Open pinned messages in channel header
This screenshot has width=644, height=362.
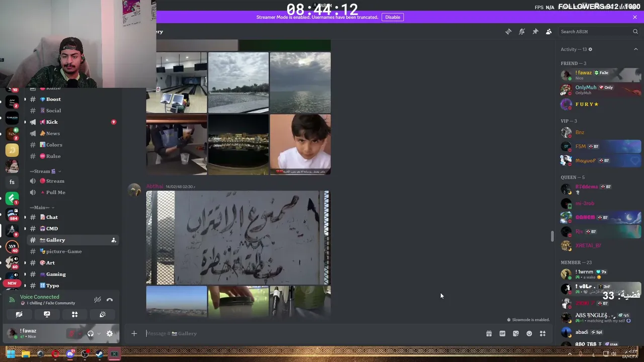(535, 32)
